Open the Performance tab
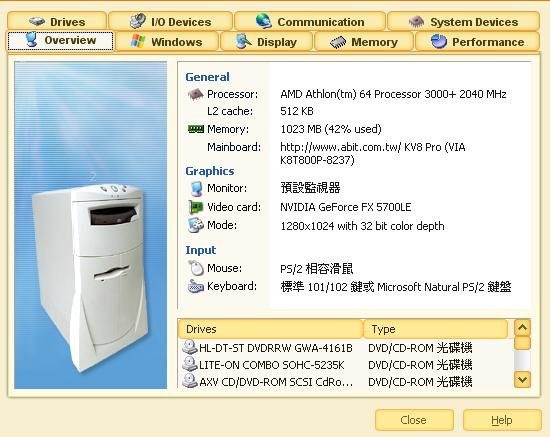The image size is (550, 437). tap(477, 41)
